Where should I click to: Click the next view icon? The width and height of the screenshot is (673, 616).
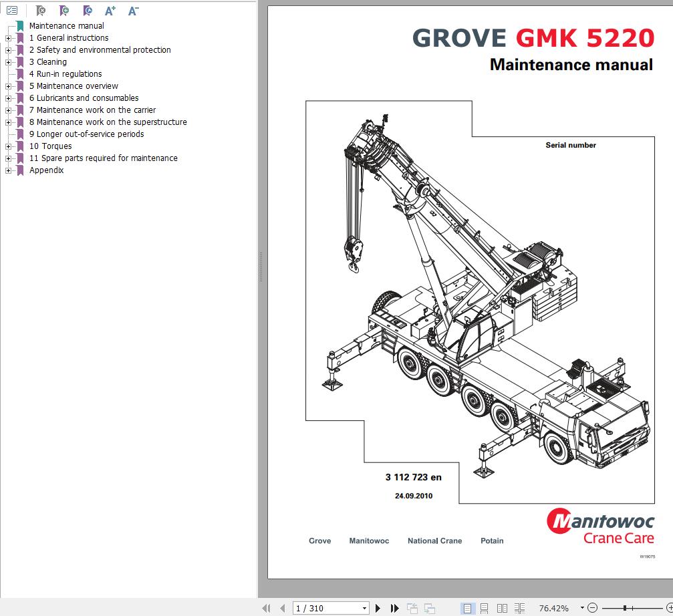click(430, 608)
